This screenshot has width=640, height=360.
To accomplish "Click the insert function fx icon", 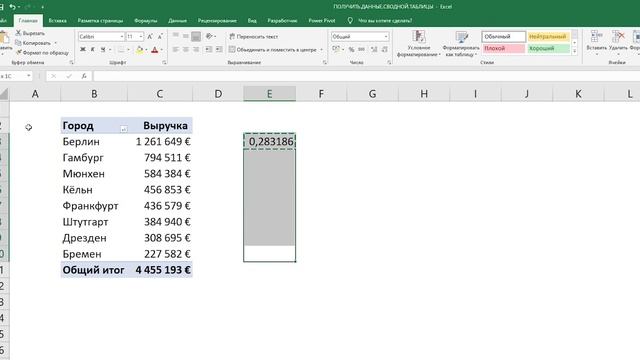I will [84, 76].
